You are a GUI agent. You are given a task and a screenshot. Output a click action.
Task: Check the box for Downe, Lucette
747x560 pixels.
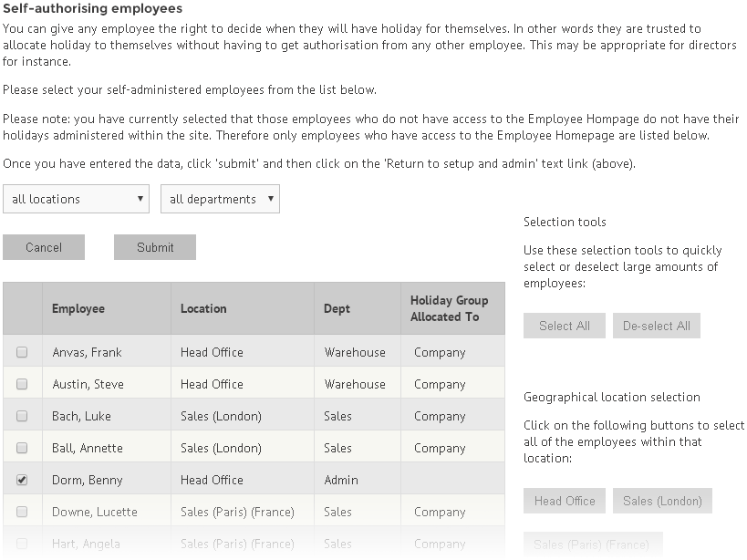pyautogui.click(x=22, y=512)
